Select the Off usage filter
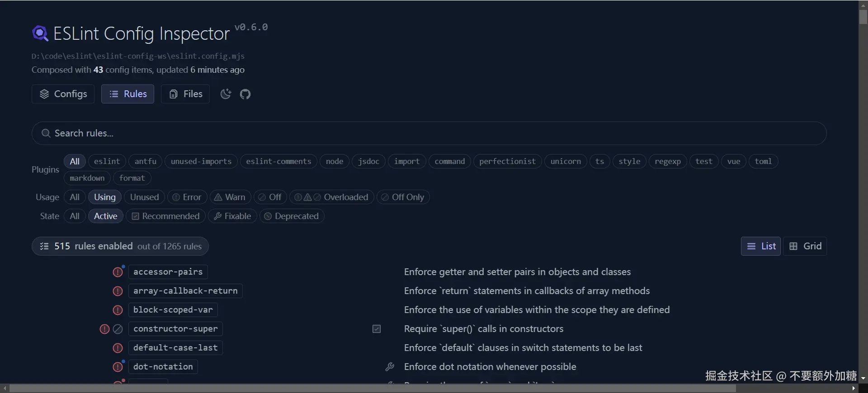This screenshot has height=393, width=868. point(270,197)
